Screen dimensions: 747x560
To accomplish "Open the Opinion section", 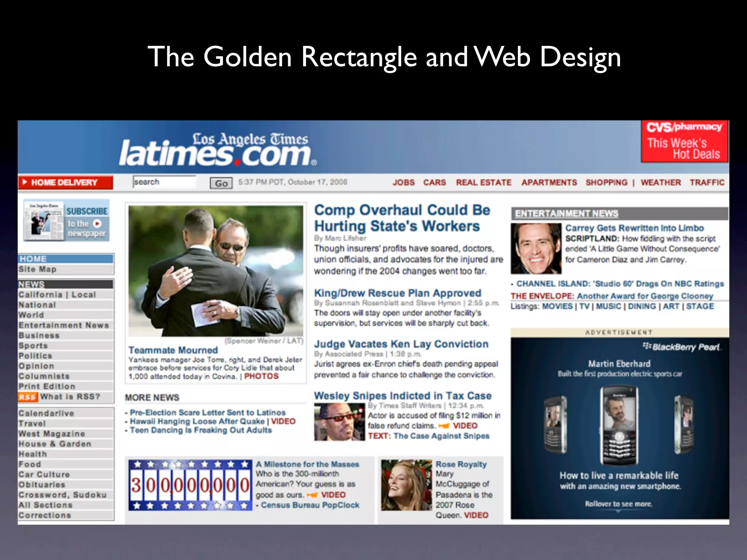I will (36, 366).
